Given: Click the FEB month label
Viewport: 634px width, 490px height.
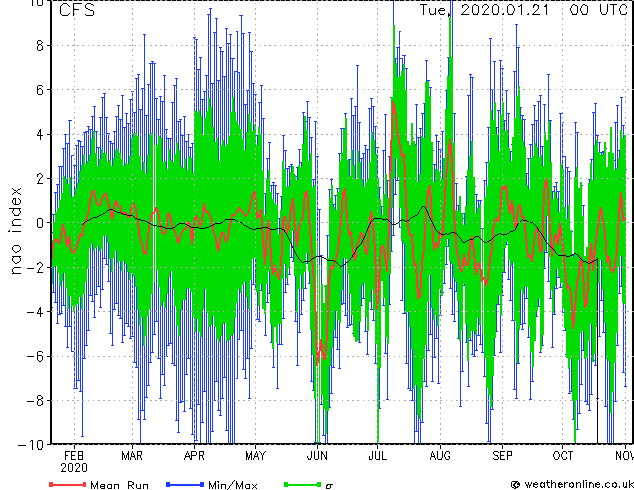Looking at the screenshot, I should [74, 456].
